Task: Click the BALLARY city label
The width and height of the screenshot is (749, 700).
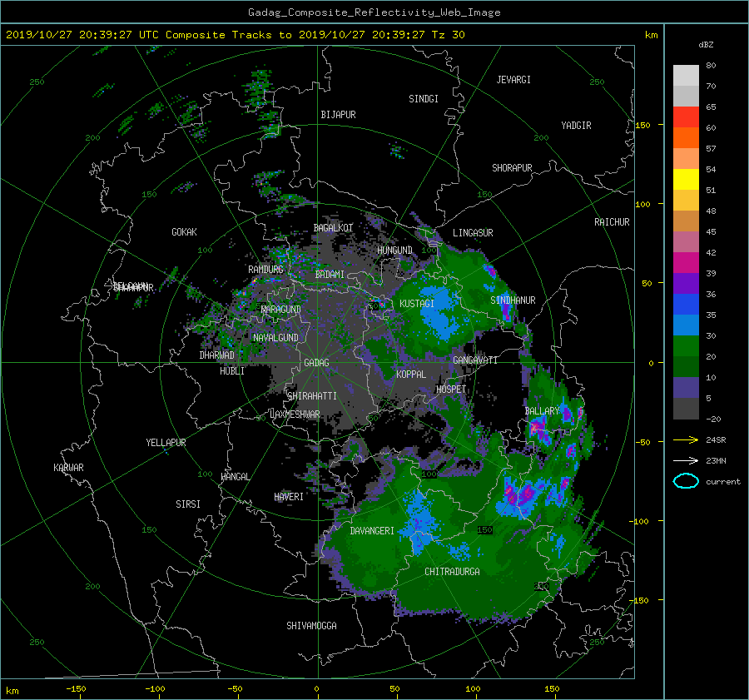Action: (x=542, y=411)
